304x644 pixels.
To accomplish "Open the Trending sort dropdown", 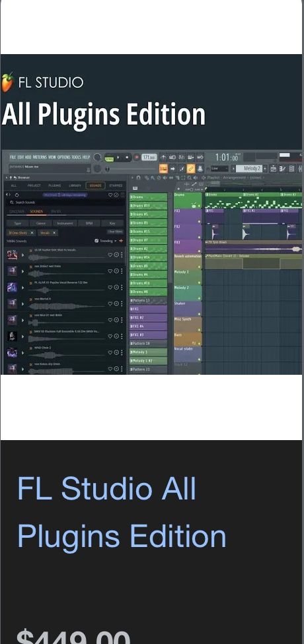I will [x=108, y=241].
